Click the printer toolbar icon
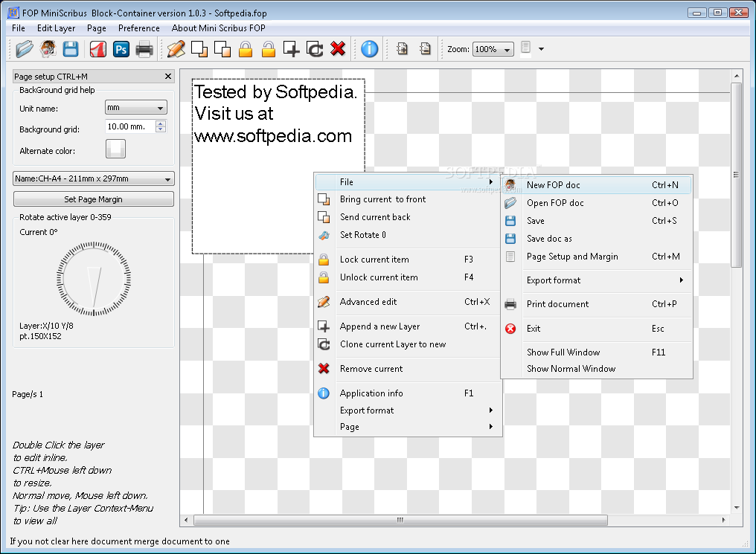The width and height of the screenshot is (756, 554). [144, 49]
